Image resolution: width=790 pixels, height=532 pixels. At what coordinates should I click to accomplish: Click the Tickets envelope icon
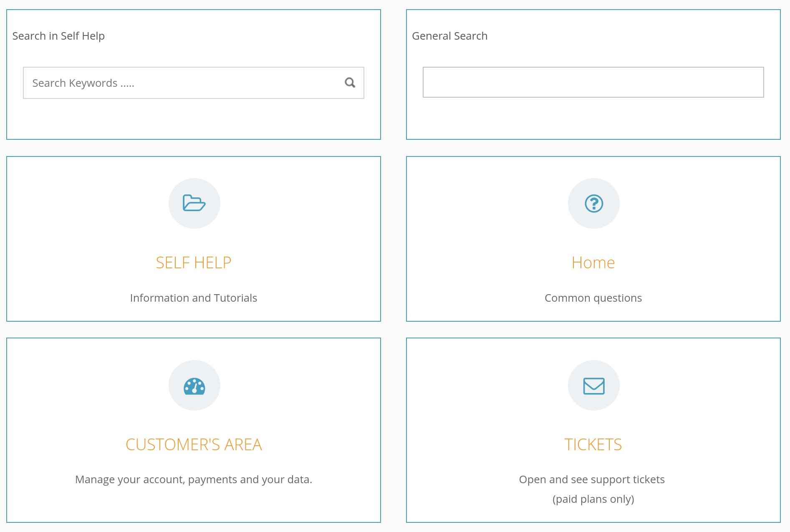(x=594, y=386)
